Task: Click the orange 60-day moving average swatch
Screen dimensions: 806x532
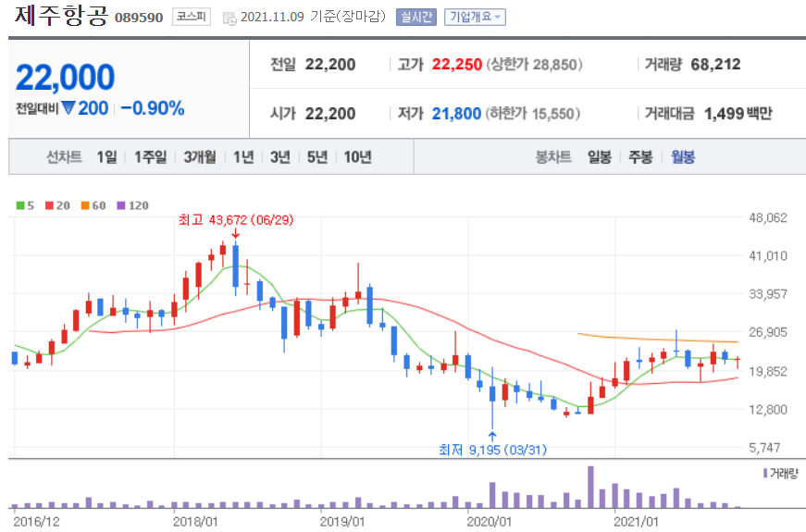Action: click(x=85, y=205)
